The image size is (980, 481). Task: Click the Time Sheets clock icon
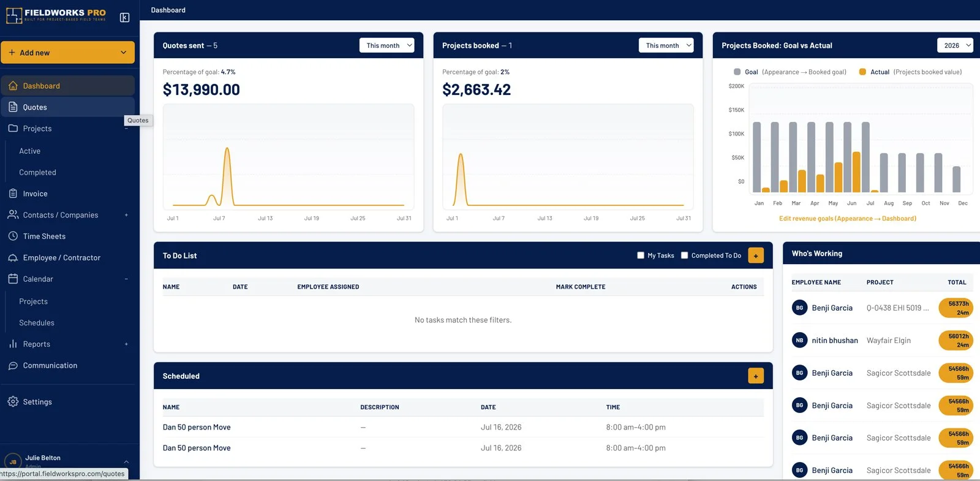(x=13, y=236)
